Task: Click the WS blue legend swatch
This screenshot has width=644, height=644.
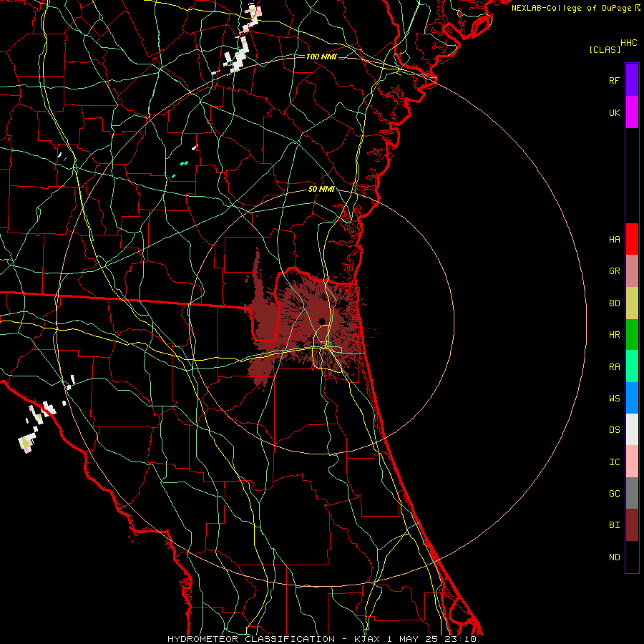Action: [632, 398]
